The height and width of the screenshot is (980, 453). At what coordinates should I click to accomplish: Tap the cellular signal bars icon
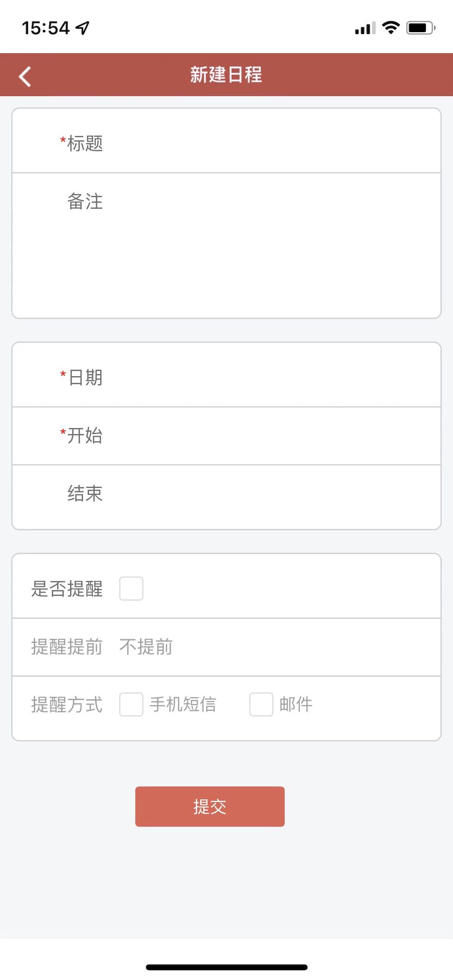(x=365, y=28)
